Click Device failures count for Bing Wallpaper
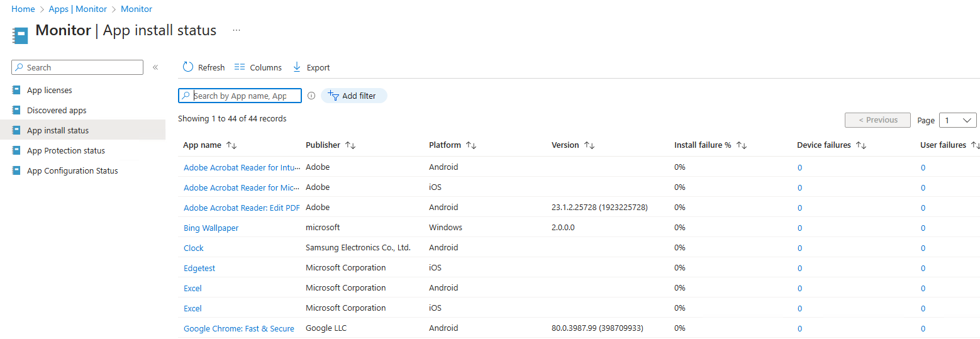 click(x=800, y=228)
